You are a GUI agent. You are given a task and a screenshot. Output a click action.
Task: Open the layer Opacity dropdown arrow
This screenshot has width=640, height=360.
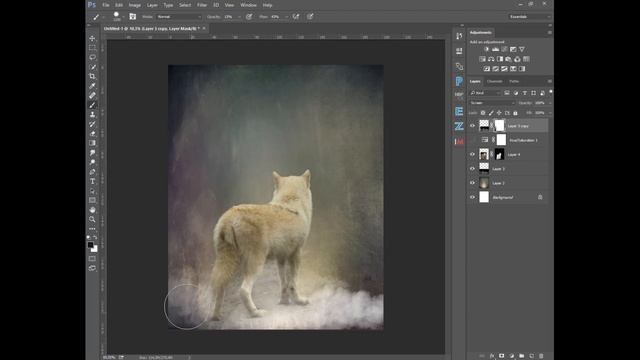tap(549, 103)
